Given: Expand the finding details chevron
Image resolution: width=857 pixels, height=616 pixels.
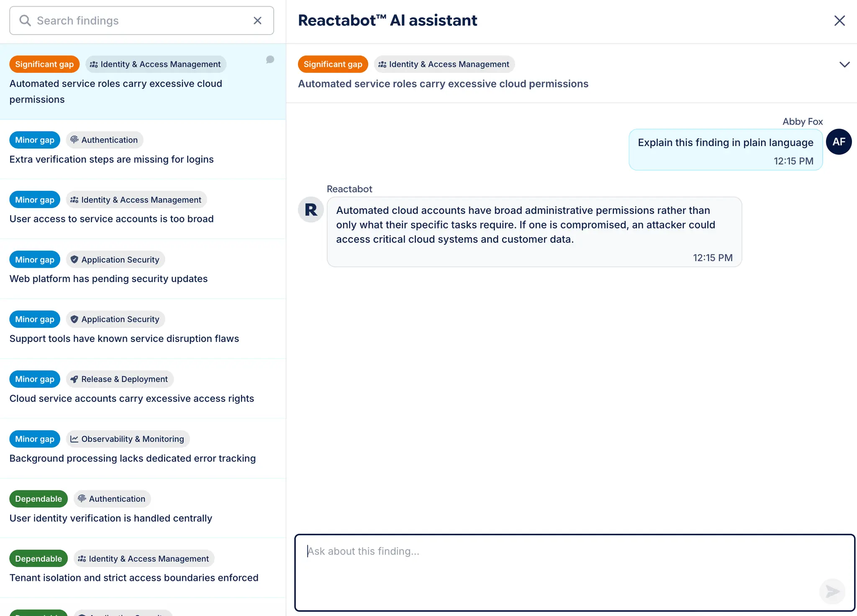Looking at the screenshot, I should 844,64.
